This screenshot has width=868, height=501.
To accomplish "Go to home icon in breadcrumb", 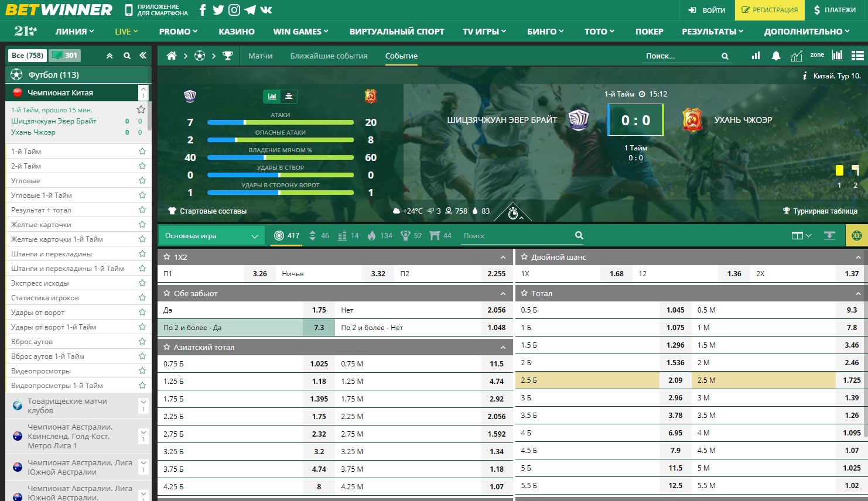I will 172,56.
